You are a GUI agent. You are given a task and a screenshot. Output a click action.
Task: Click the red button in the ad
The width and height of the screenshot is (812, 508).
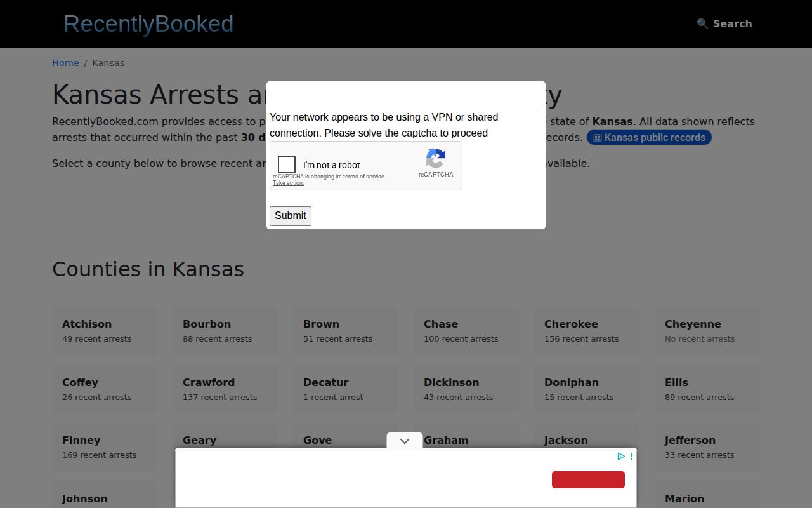588,479
